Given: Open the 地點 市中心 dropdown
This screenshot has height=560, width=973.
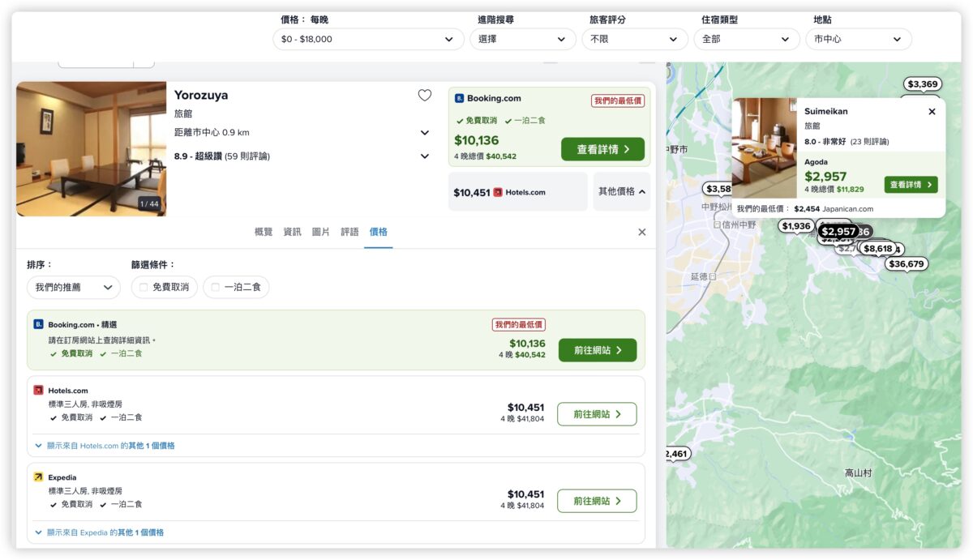Looking at the screenshot, I should [859, 39].
